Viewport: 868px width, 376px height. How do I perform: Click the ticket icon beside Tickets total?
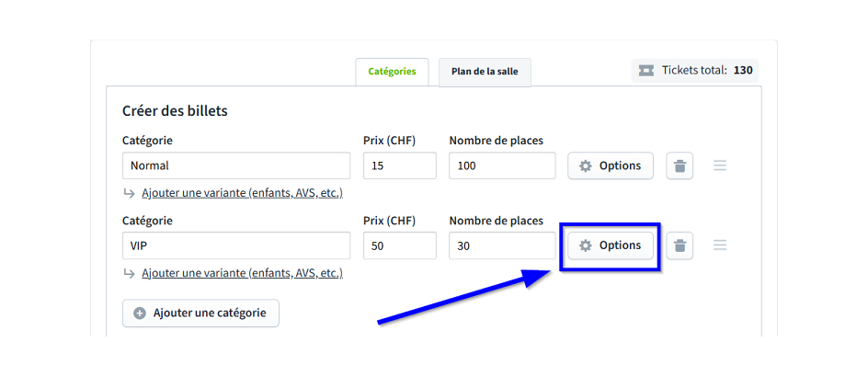646,70
